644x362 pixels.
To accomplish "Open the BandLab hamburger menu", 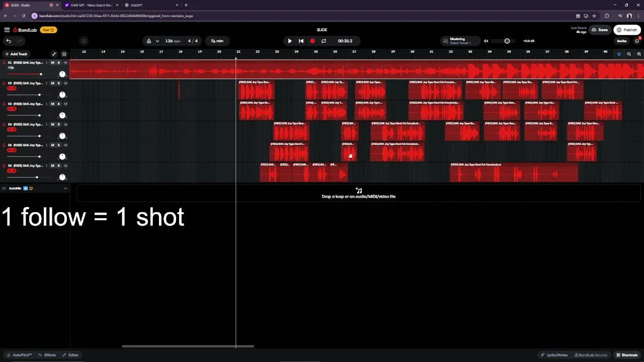I will pyautogui.click(x=7, y=30).
